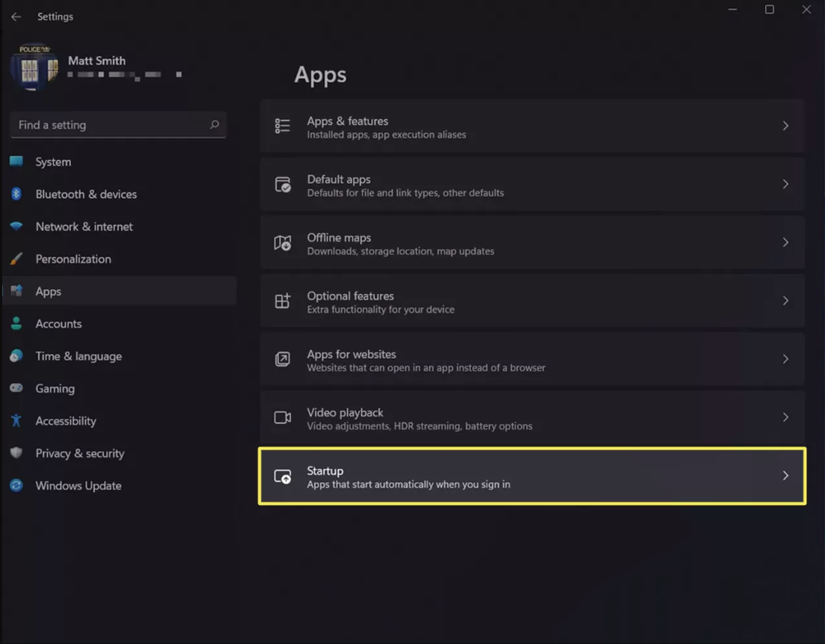
Task: Click into the Find a setting box
Action: pos(118,125)
